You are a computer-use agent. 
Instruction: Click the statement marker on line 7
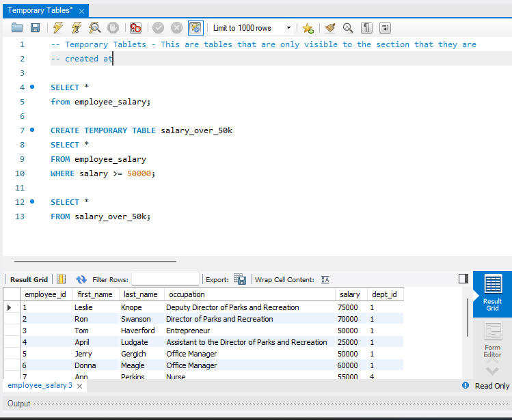click(32, 130)
